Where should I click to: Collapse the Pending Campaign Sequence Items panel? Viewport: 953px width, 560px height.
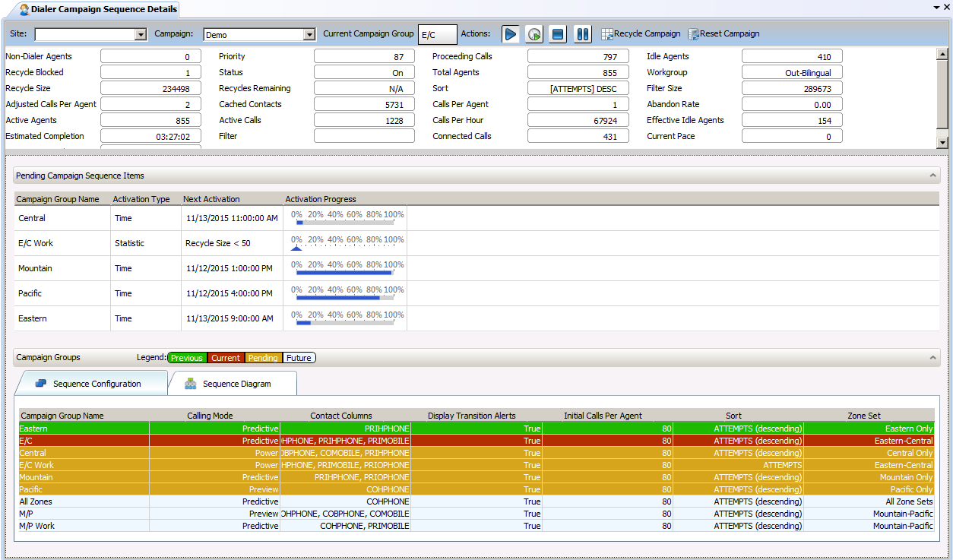(933, 174)
